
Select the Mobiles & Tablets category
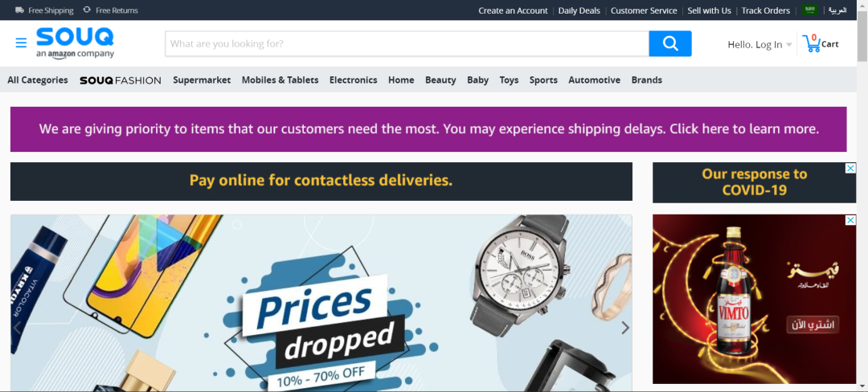point(280,80)
